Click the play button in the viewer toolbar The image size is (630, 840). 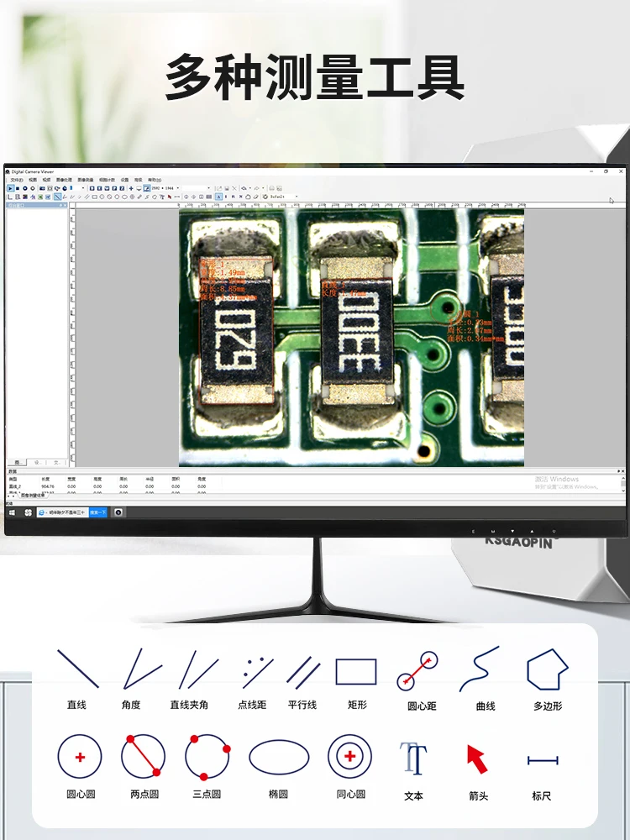[10, 188]
